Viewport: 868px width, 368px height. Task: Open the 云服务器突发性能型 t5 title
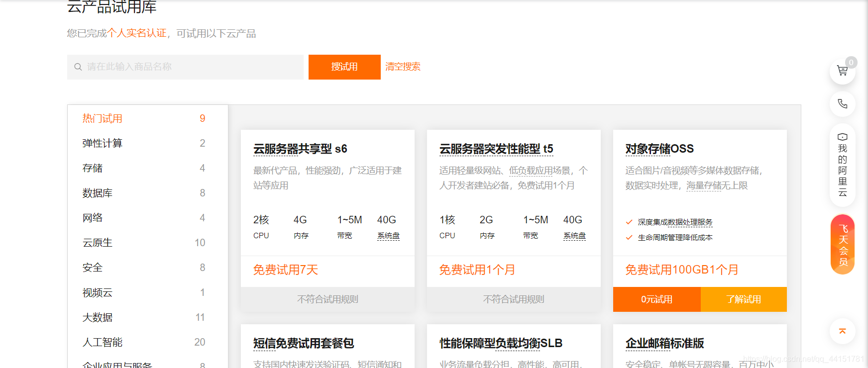coord(496,149)
